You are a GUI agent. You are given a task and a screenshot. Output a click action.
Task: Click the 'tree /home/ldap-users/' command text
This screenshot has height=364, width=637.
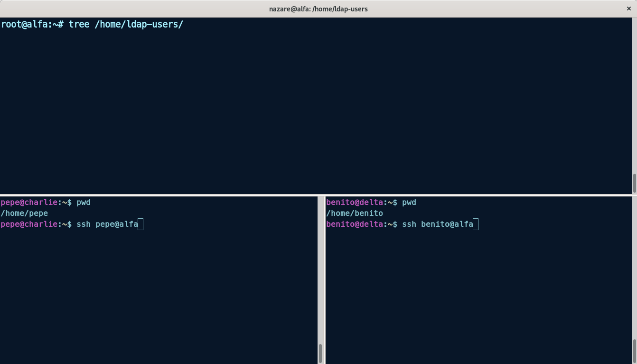point(126,24)
